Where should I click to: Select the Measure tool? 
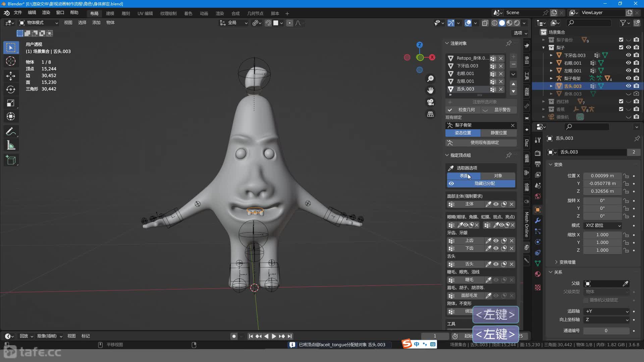click(11, 145)
